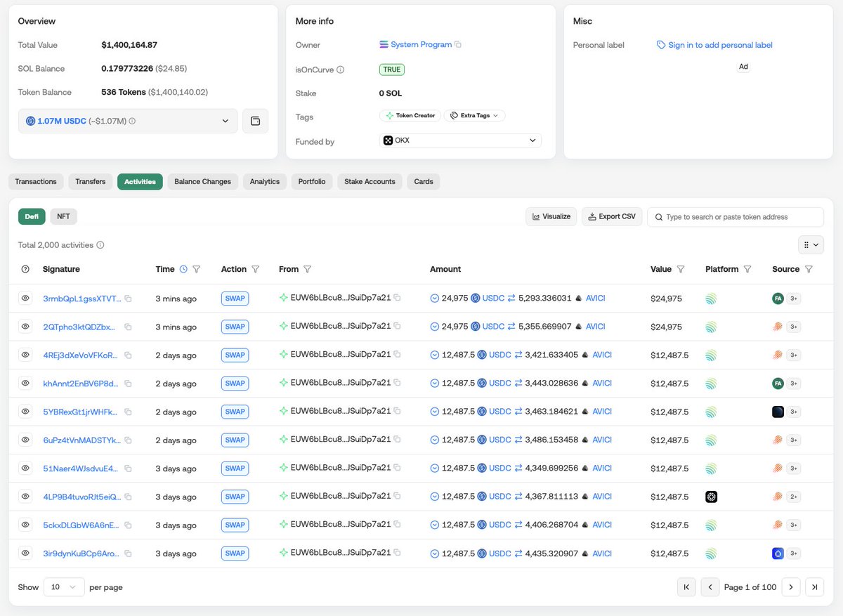Expand the 1.07M USDC token balance dropdown
Screen dimensions: 843x616
pos(226,120)
